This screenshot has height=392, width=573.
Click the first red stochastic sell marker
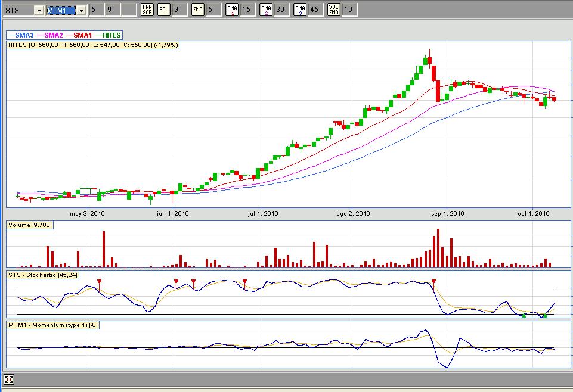100,281
